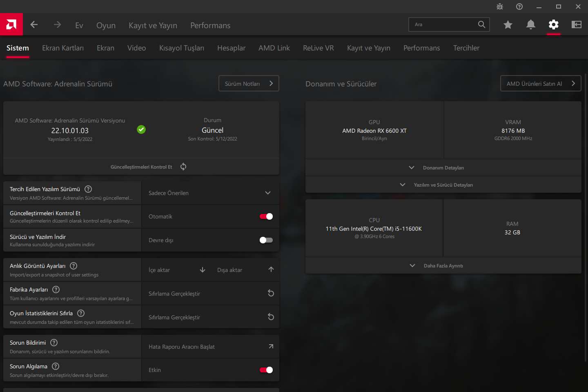This screenshot has height=392, width=588.
Task: Show help for Fabrika Ayarları
Action: pyautogui.click(x=56, y=290)
